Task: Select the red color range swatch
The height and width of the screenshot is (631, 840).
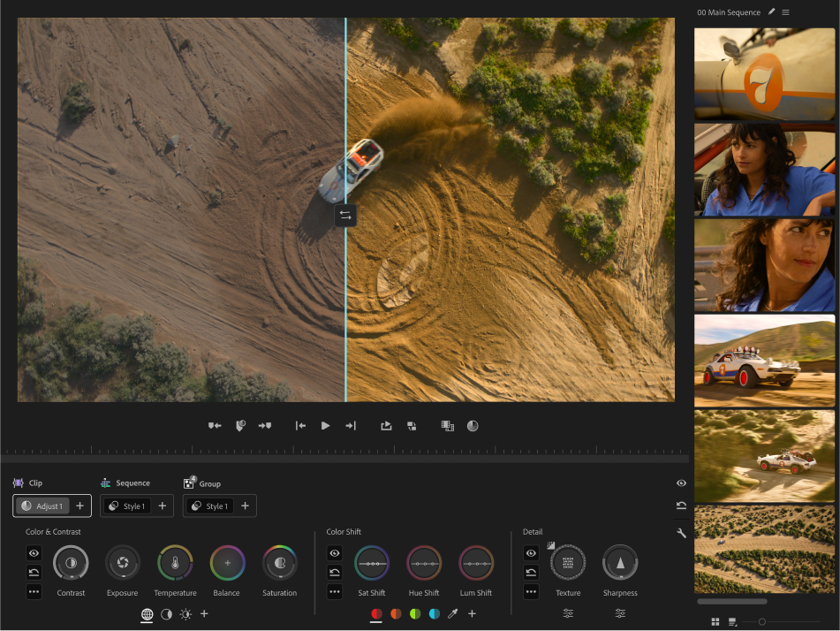Action: (x=375, y=613)
